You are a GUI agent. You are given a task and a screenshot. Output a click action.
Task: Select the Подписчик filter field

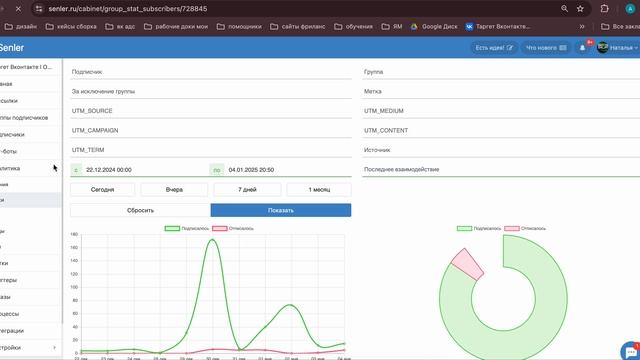[x=211, y=72]
